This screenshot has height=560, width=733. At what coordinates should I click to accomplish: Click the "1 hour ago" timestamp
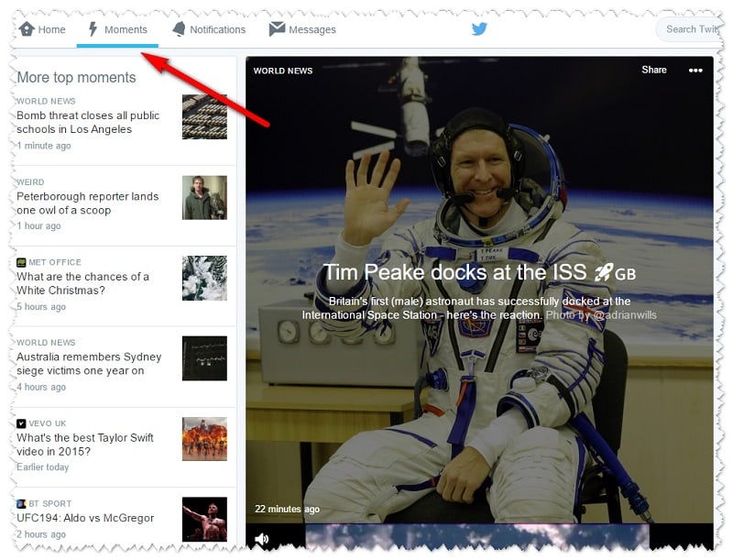pyautogui.click(x=38, y=225)
